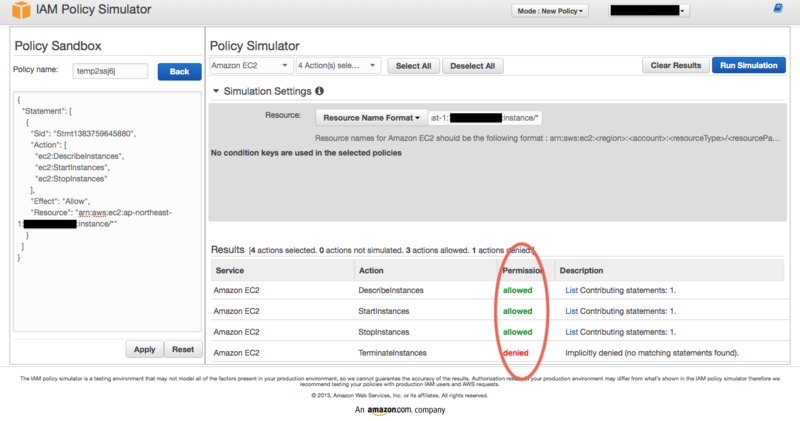Open List link for DescribeInstances row
The image size is (800, 421).
point(571,290)
